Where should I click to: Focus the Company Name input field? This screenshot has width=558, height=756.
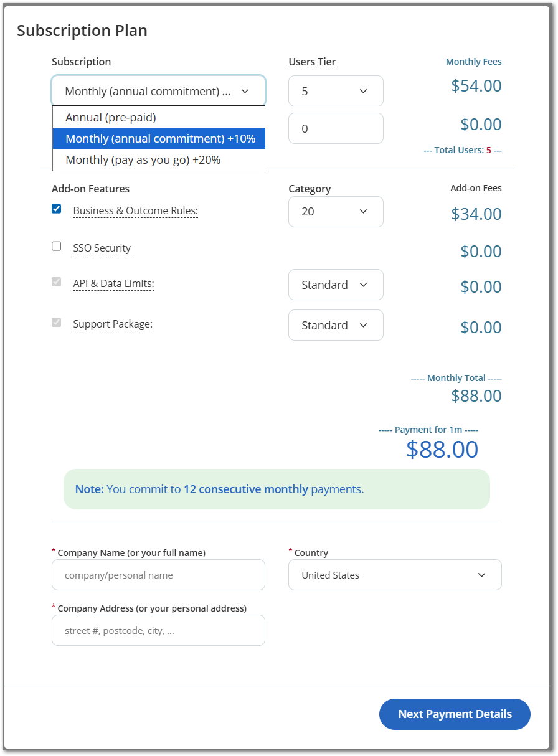158,575
